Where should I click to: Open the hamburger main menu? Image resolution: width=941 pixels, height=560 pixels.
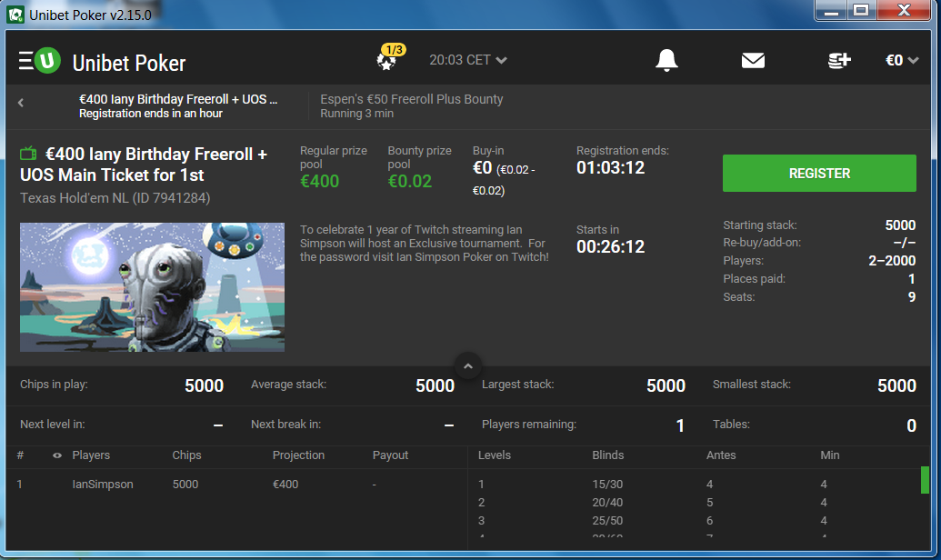click(25, 61)
